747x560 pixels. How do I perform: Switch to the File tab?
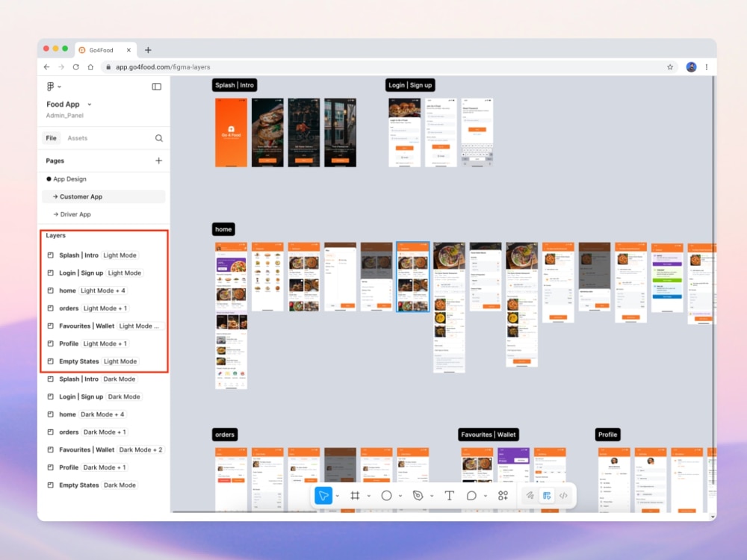pyautogui.click(x=51, y=138)
